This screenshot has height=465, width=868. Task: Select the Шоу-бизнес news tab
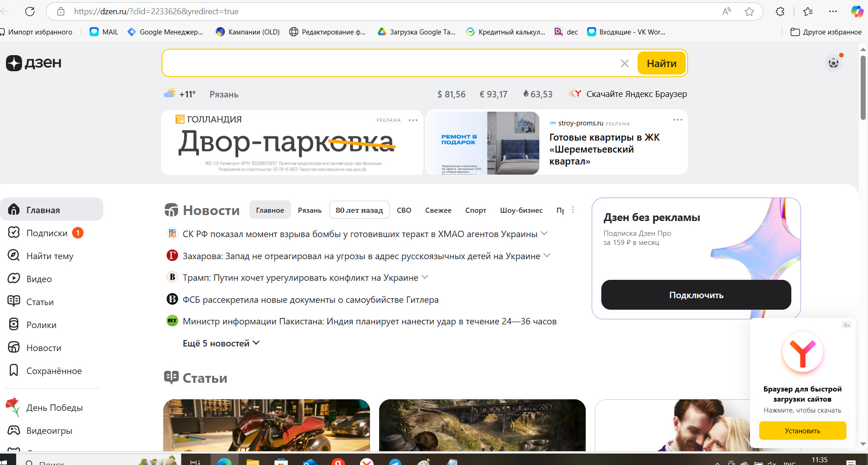click(x=521, y=210)
